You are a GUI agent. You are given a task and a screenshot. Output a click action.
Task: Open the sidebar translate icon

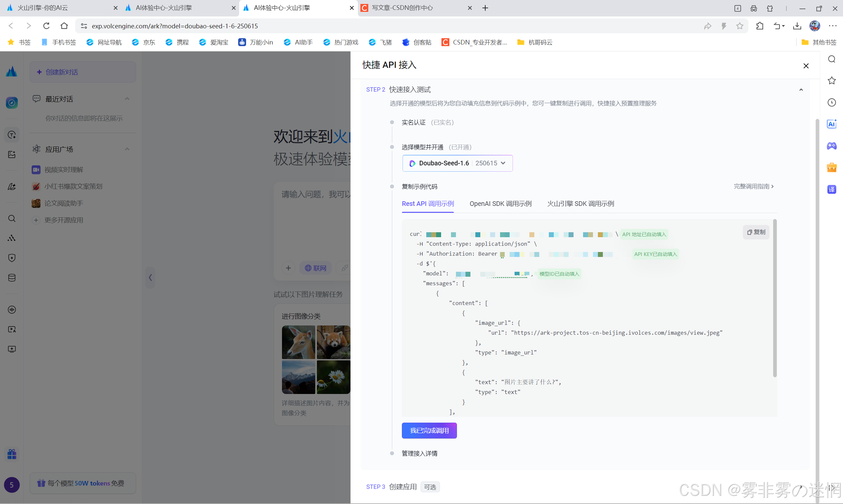pyautogui.click(x=831, y=189)
